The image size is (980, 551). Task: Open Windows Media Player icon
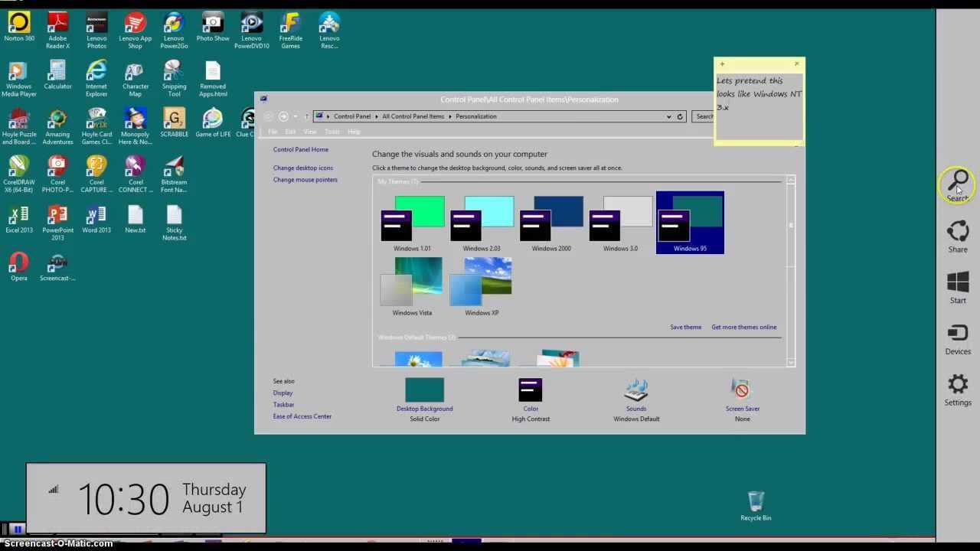pos(19,79)
